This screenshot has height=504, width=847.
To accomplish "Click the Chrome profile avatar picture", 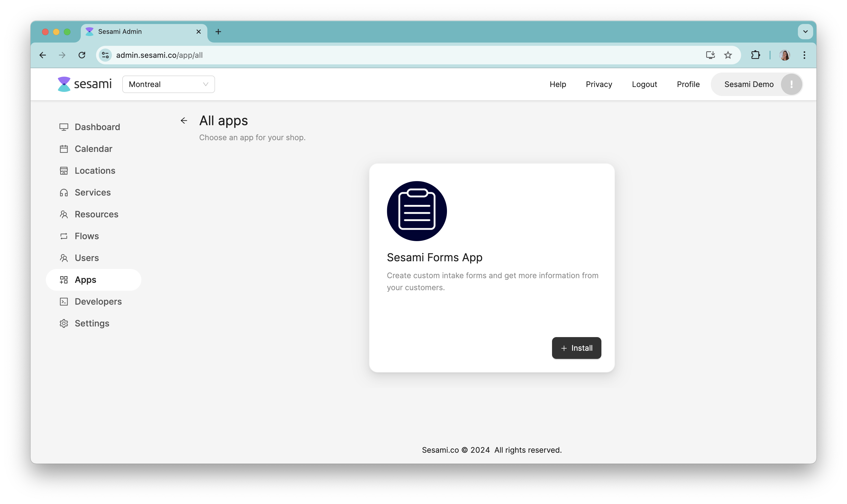I will pyautogui.click(x=784, y=55).
